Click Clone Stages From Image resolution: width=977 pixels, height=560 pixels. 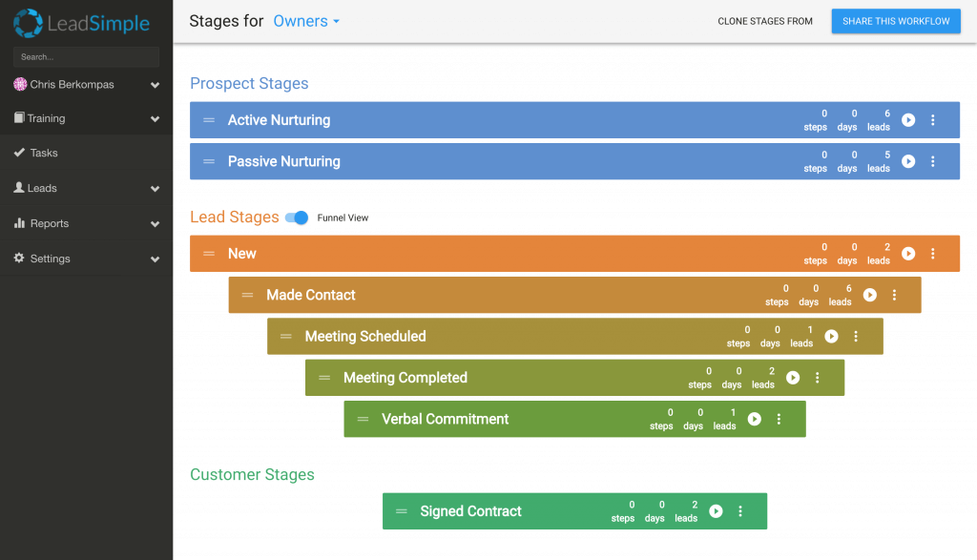point(765,21)
